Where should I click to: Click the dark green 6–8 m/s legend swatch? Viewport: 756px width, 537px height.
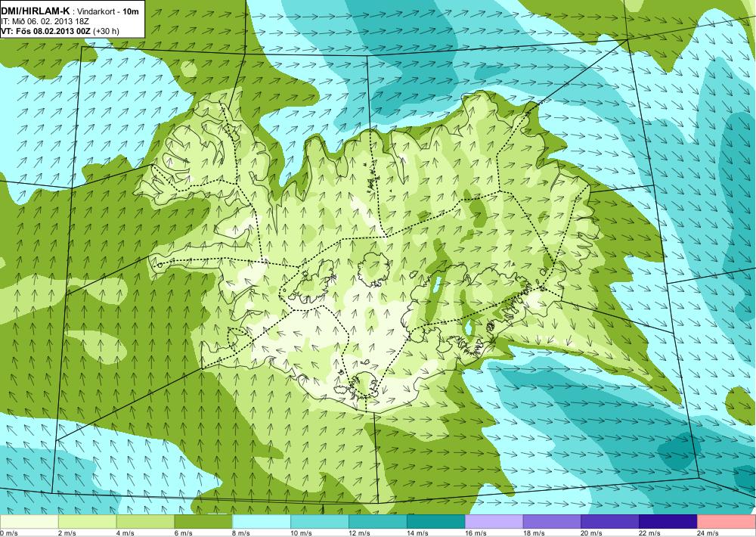click(203, 522)
